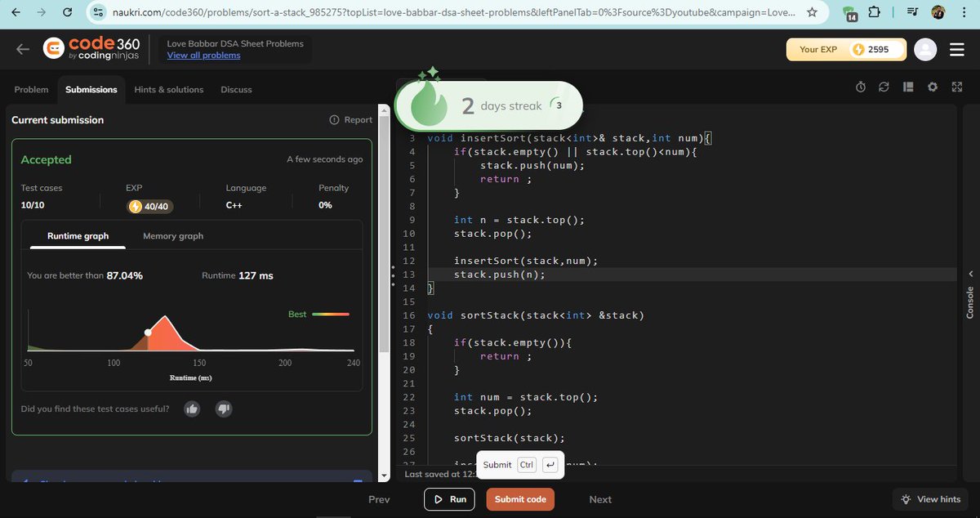
Task: Reload the page
Action: [68, 12]
